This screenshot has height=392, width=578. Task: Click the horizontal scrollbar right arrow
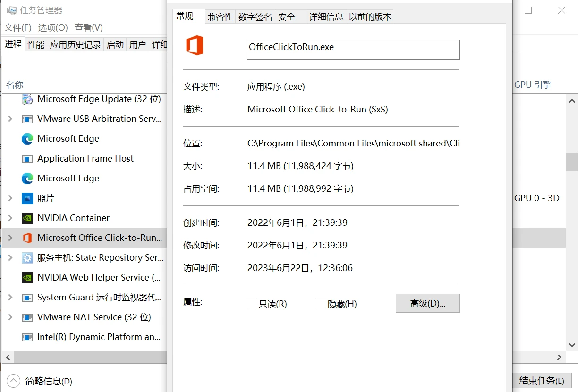(560, 358)
